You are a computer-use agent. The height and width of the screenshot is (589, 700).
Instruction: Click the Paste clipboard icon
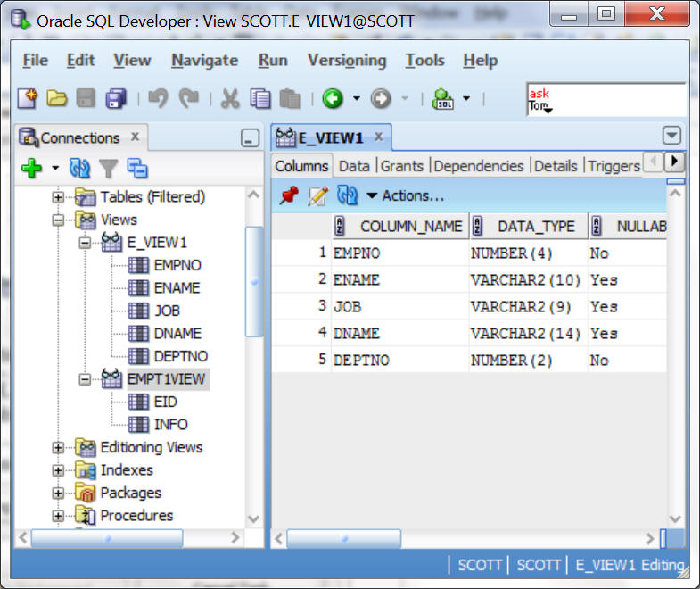[x=290, y=98]
